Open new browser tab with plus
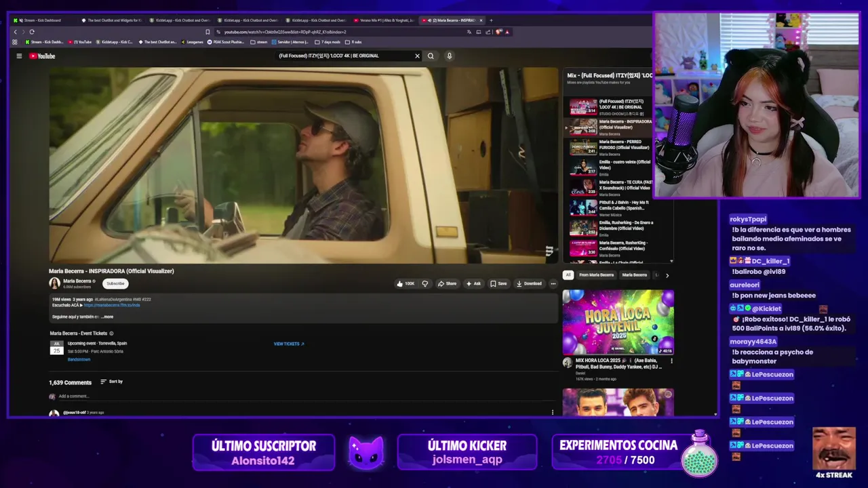This screenshot has width=868, height=488. pos(491,20)
